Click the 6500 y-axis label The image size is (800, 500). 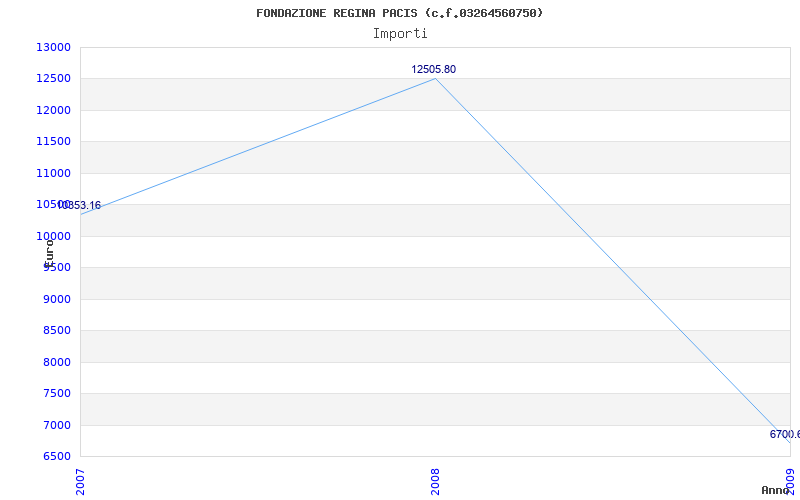click(56, 456)
